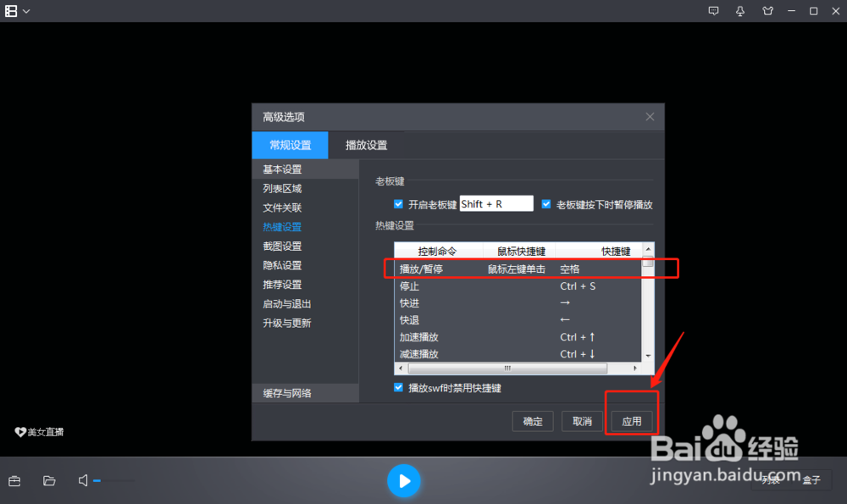Switch to the 播放设置 tab
The width and height of the screenshot is (847, 504).
pyautogui.click(x=365, y=145)
